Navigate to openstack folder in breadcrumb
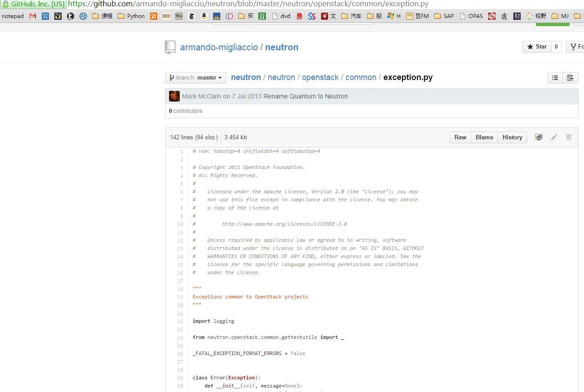The width and height of the screenshot is (584, 392). [x=320, y=77]
